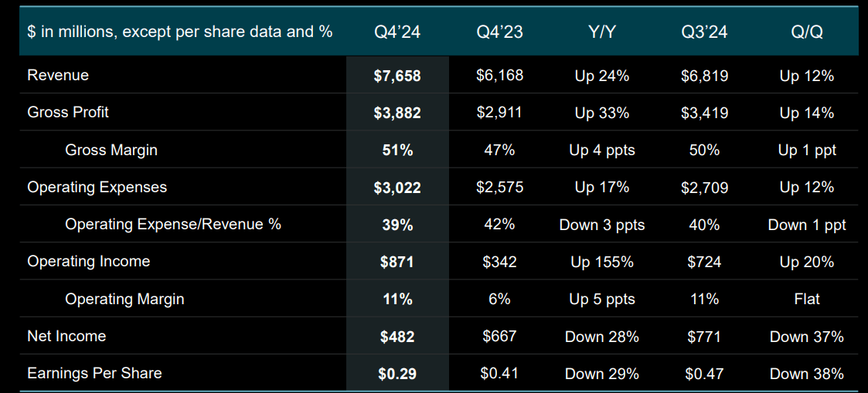The width and height of the screenshot is (868, 393).
Task: Click the Up 155% operating income cell
Action: coord(602,262)
